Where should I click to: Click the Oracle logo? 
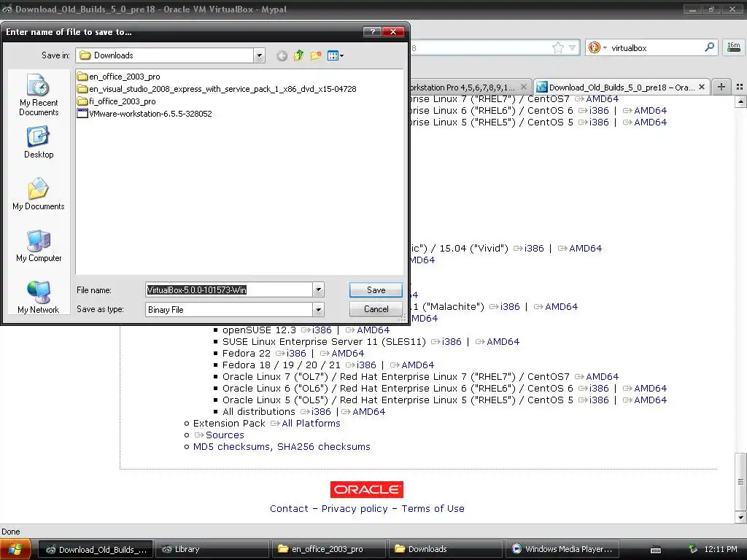[367, 489]
